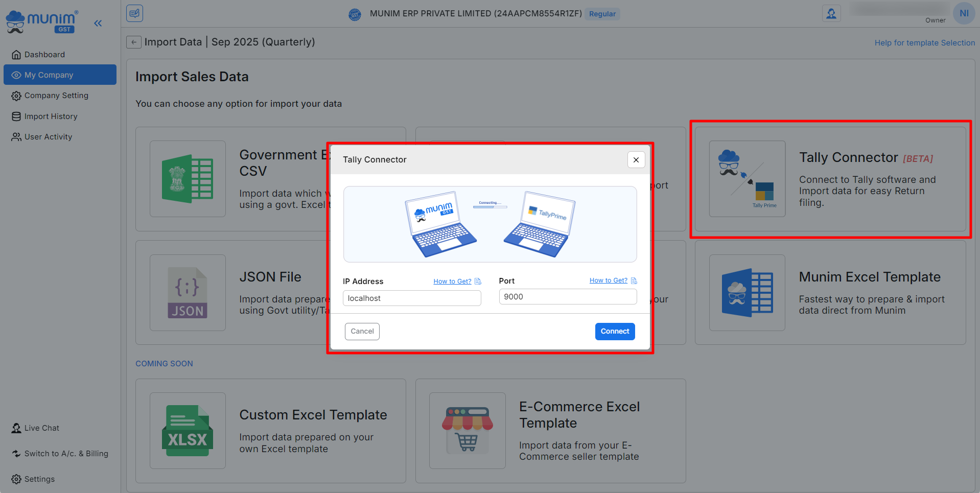Click the Tally Connector card icon
Viewport: 980px width, 493px height.
[x=747, y=179]
